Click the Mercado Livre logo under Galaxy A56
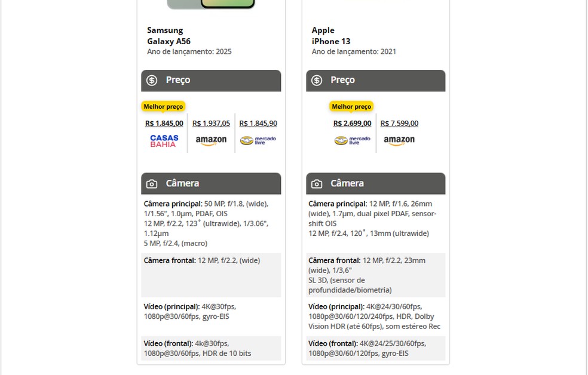The image size is (588, 375). click(x=258, y=140)
